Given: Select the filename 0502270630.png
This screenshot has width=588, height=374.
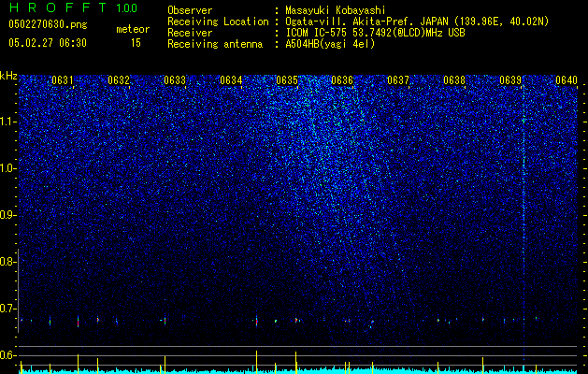Looking at the screenshot, I should click(x=48, y=24).
